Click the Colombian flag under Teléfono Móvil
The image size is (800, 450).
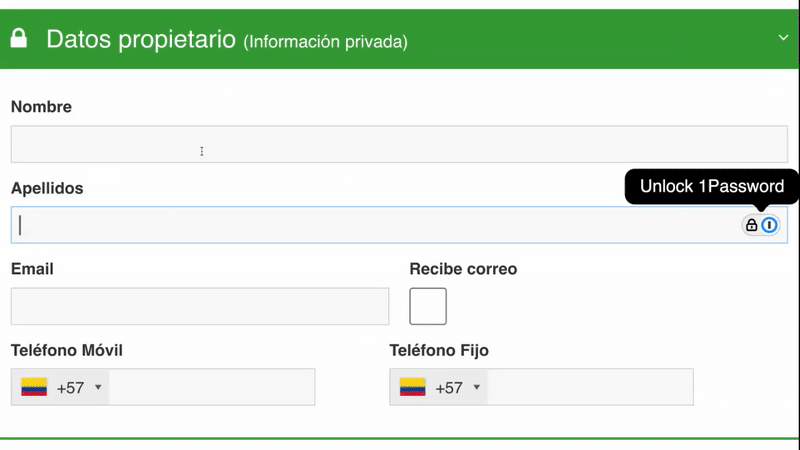(x=35, y=387)
